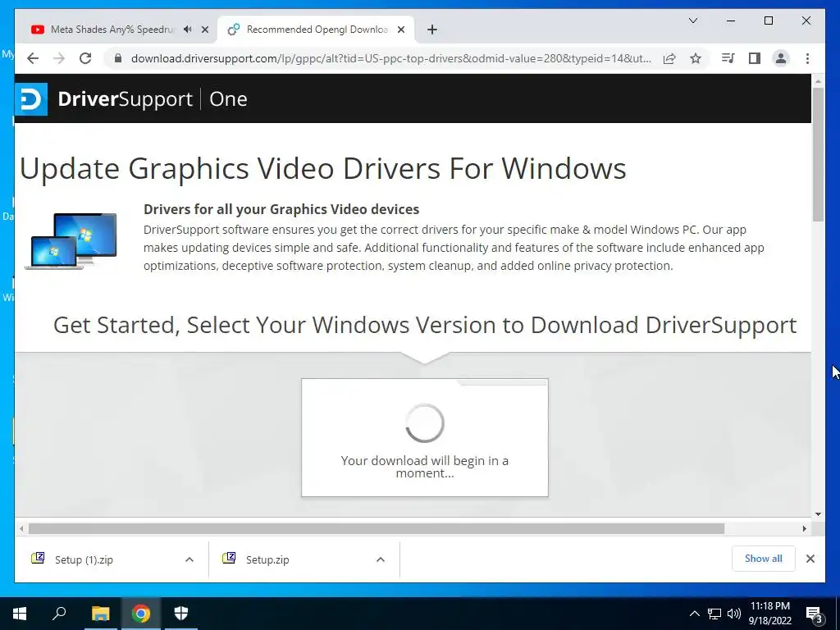
Task: Click 'Your download will begin in a moment...'
Action: pyautogui.click(x=425, y=467)
